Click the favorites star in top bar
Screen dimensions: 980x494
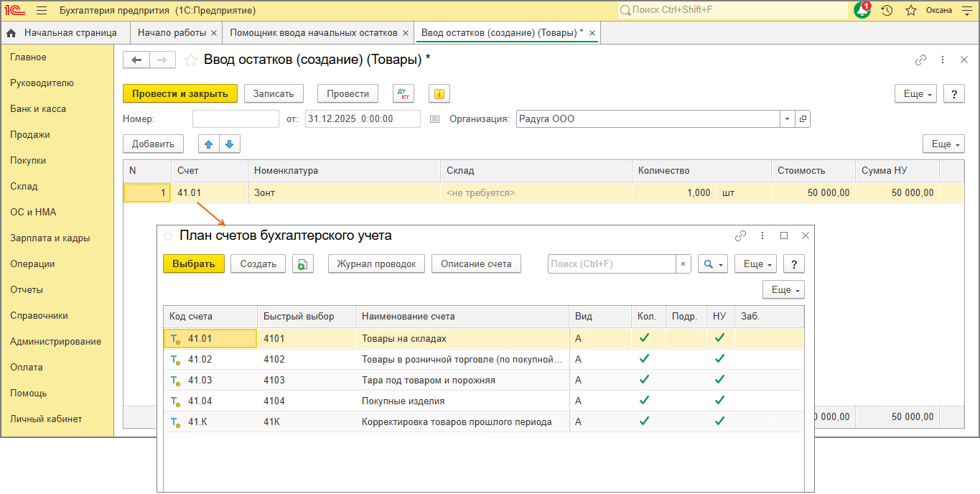click(x=911, y=11)
